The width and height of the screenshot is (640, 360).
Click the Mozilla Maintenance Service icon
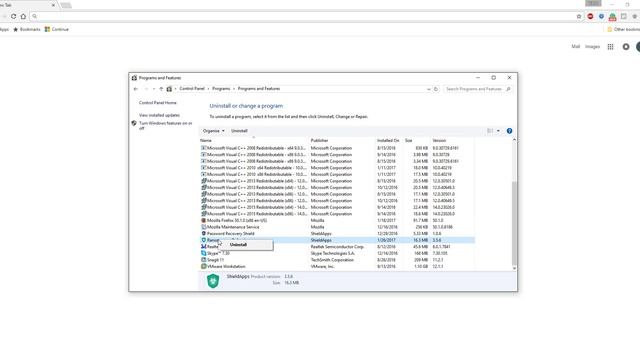coord(204,227)
